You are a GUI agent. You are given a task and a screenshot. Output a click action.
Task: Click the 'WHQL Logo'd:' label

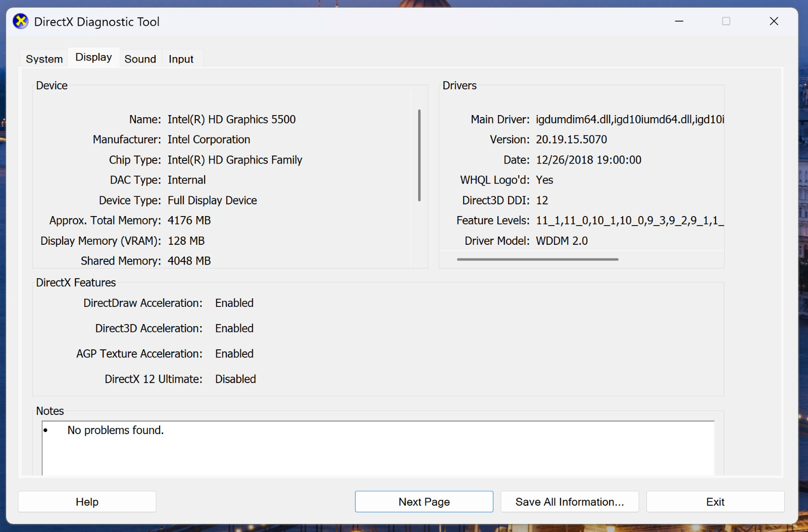pyautogui.click(x=495, y=180)
